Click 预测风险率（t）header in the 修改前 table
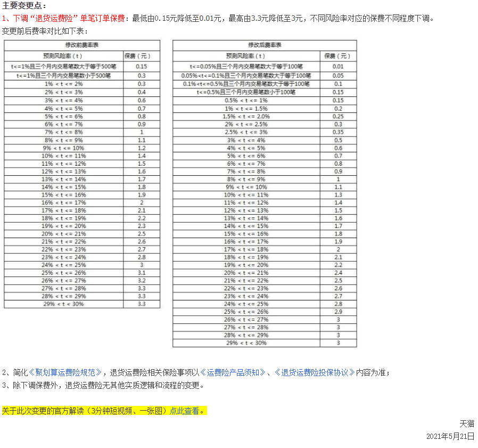478x448 pixels. click(63, 56)
